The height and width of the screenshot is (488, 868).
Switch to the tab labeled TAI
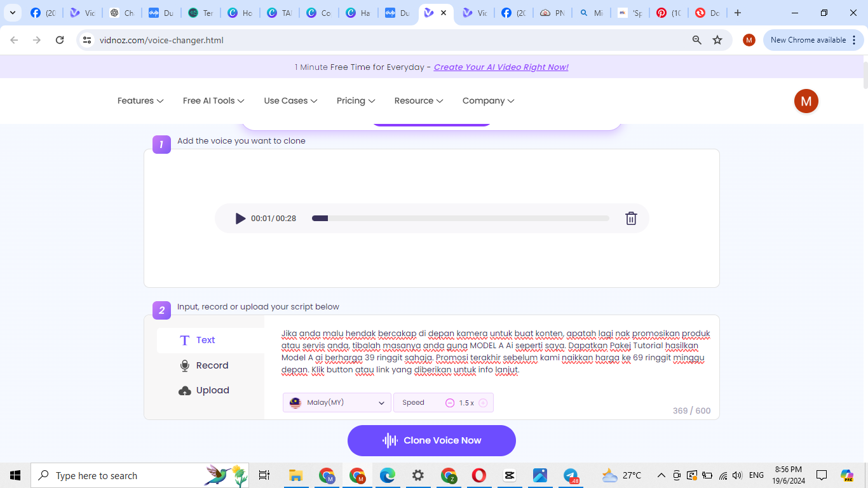[x=280, y=13]
